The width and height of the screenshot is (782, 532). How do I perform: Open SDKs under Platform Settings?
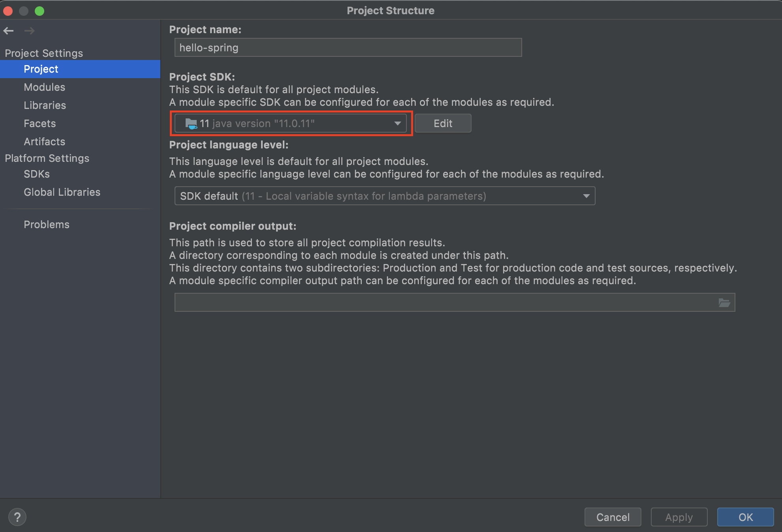pos(36,174)
